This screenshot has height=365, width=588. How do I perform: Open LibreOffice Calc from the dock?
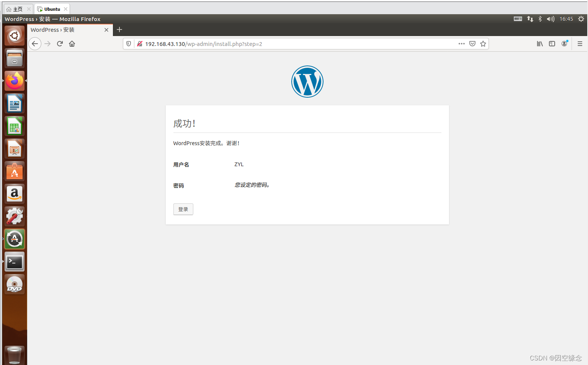pos(14,126)
